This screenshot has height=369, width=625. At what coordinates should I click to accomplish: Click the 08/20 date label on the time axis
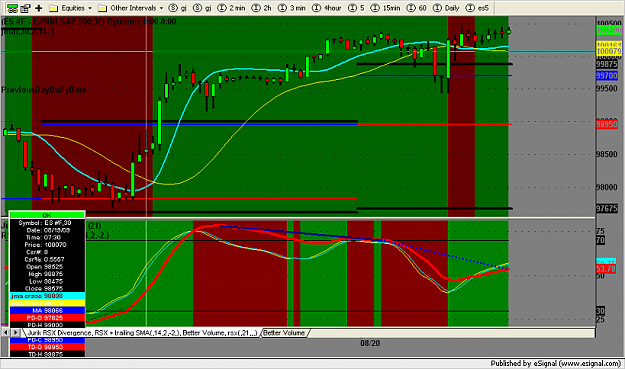pos(370,343)
